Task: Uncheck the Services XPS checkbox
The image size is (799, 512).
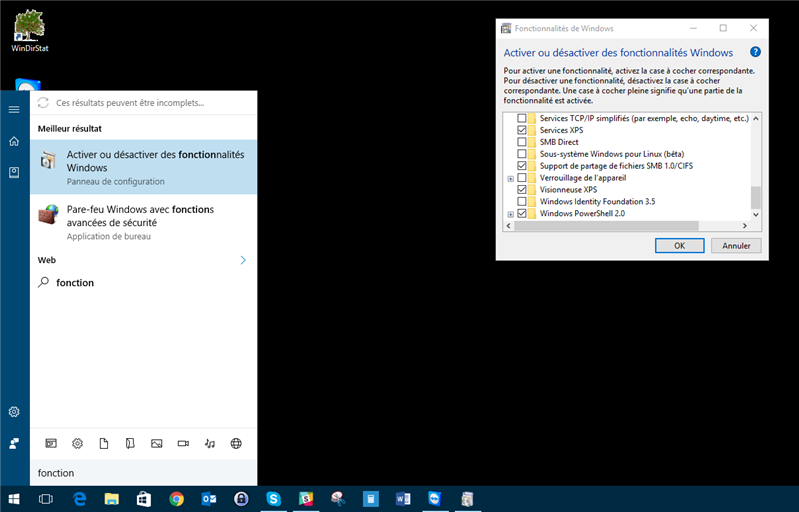Action: point(522,130)
